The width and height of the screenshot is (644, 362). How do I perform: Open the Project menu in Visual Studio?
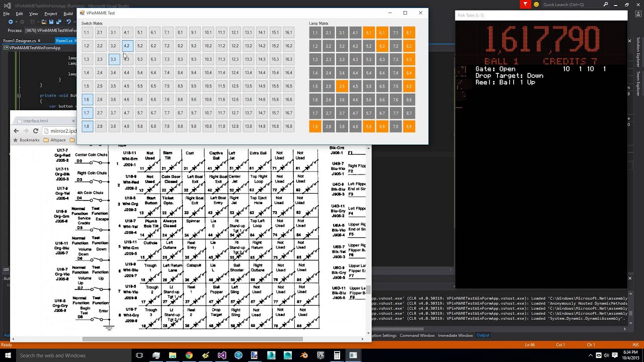coord(50,14)
